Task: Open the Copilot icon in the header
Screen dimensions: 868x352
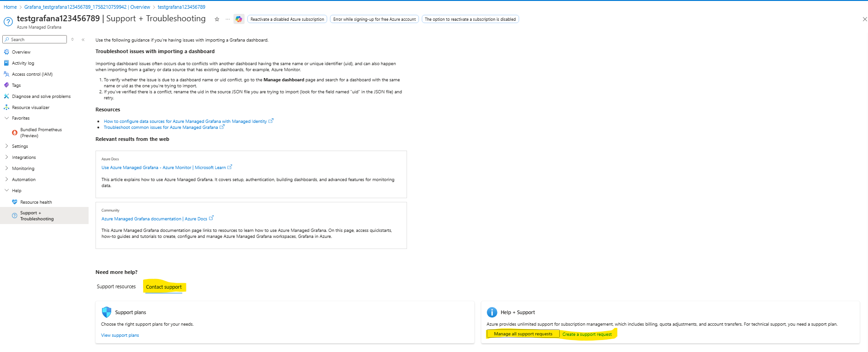Action: point(239,19)
